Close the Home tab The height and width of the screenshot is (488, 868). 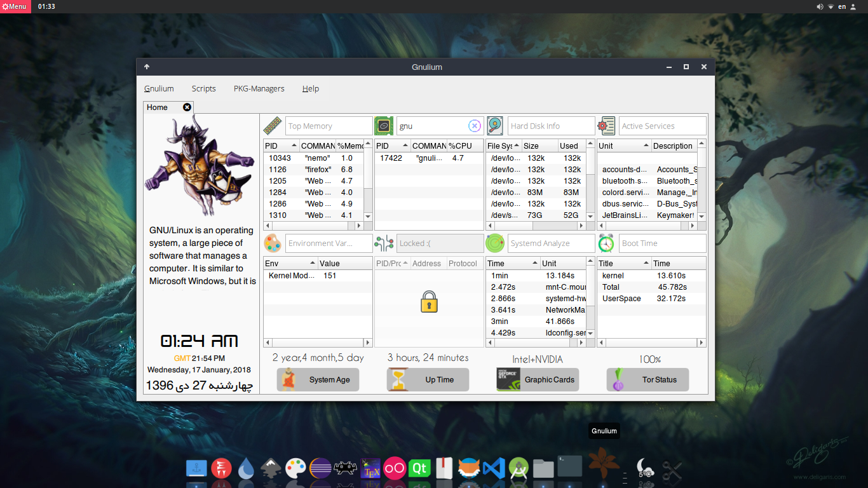click(187, 107)
